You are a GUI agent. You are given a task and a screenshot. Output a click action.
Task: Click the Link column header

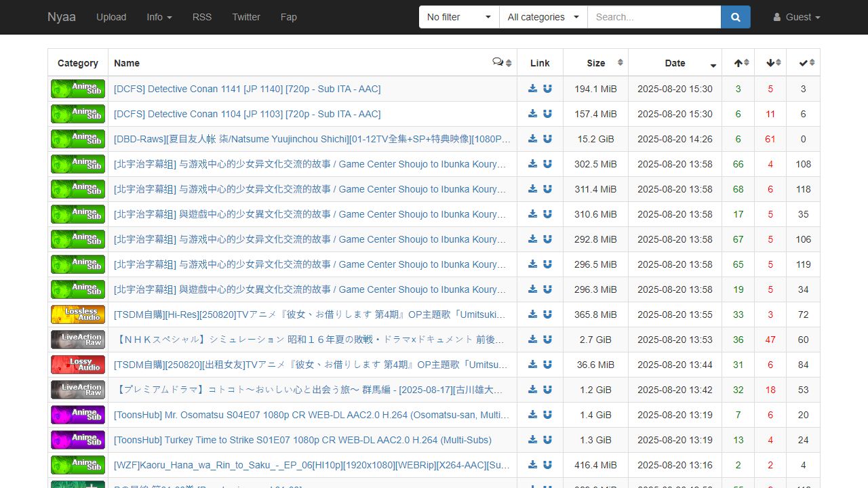pos(540,62)
